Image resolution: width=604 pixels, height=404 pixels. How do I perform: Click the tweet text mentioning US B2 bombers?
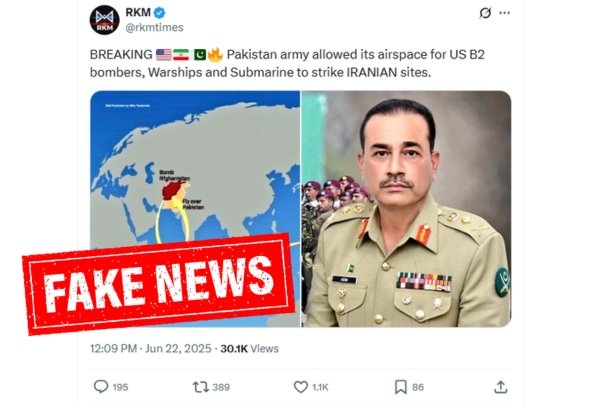click(287, 63)
